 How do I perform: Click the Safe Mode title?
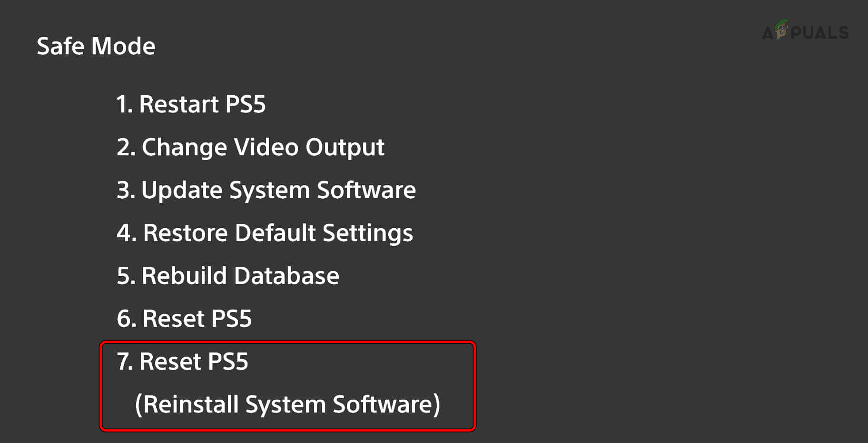pyautogui.click(x=96, y=46)
